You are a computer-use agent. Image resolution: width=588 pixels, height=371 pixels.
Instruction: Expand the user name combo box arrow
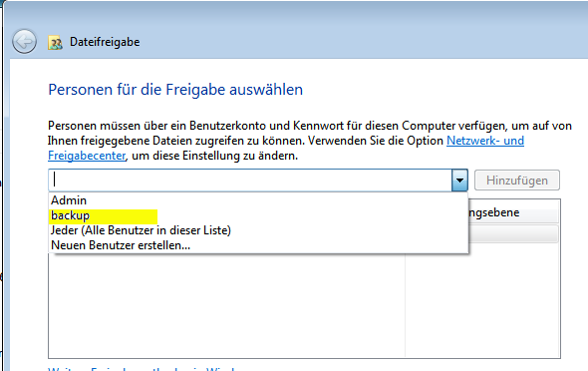(459, 181)
